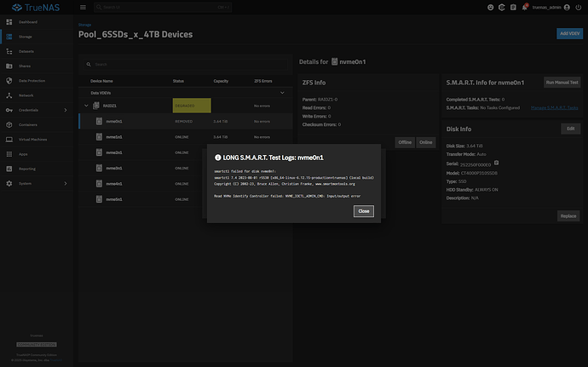
Task: Click the power icon in top bar
Action: [x=579, y=7]
